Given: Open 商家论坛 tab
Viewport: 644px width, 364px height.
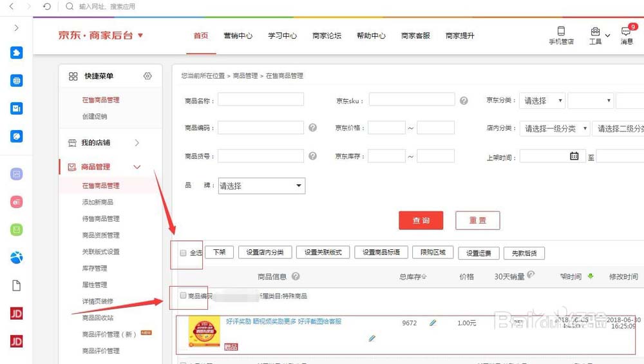Looking at the screenshot, I should pyautogui.click(x=327, y=35).
